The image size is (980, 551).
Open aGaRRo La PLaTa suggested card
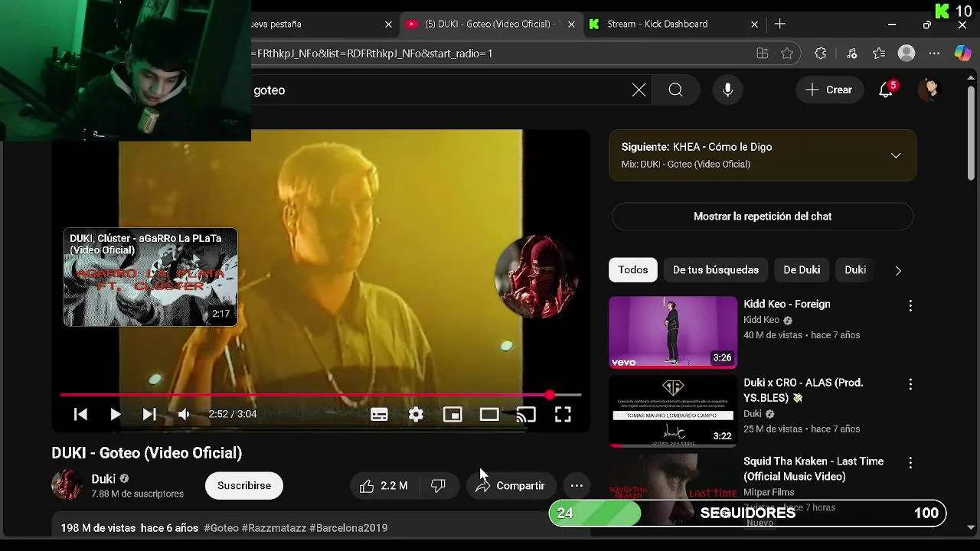[150, 277]
